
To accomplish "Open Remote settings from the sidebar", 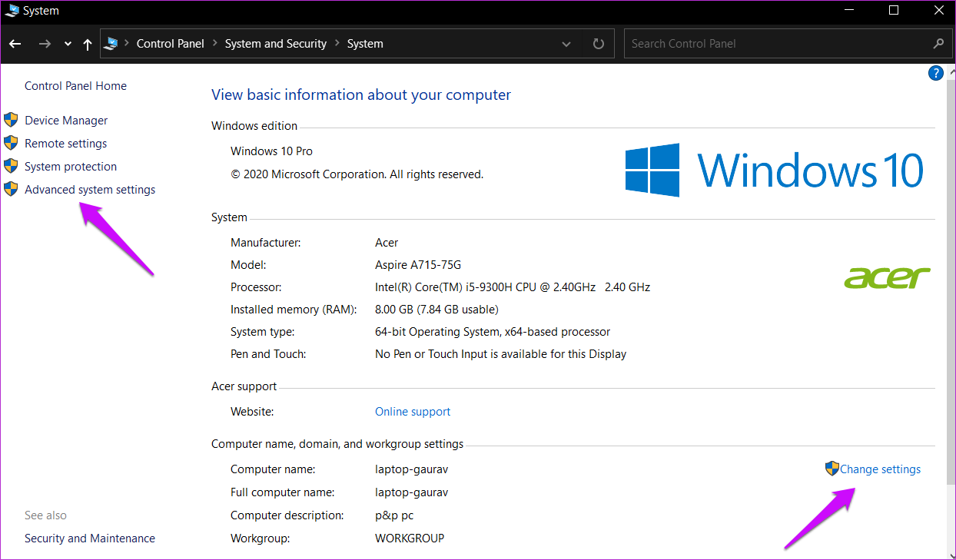I will (65, 143).
